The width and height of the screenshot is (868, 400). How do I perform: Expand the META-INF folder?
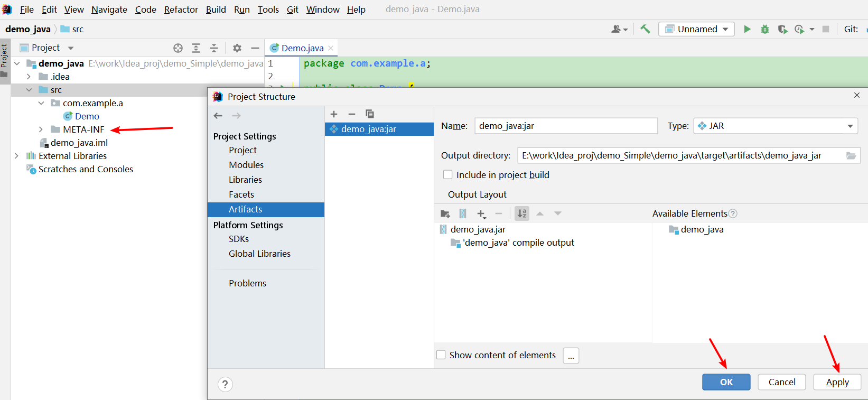click(x=41, y=129)
